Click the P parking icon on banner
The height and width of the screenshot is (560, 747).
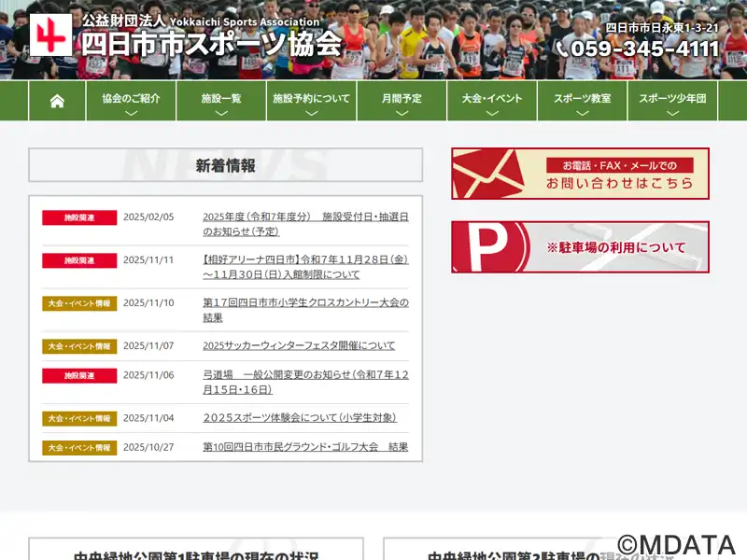pos(489,246)
